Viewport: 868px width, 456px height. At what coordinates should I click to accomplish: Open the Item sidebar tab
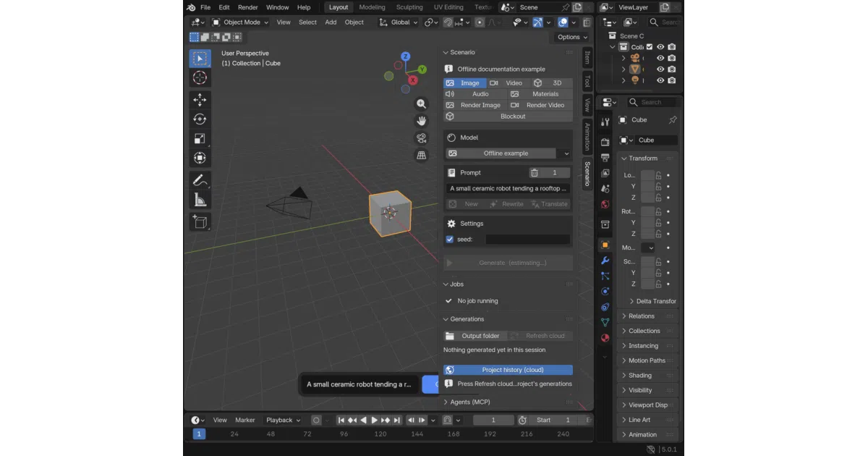587,57
